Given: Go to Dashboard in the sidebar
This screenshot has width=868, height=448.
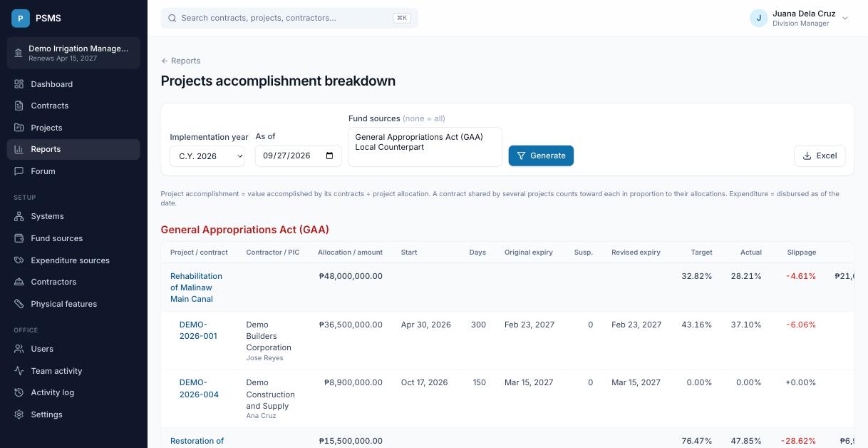Looking at the screenshot, I should 73,84.
